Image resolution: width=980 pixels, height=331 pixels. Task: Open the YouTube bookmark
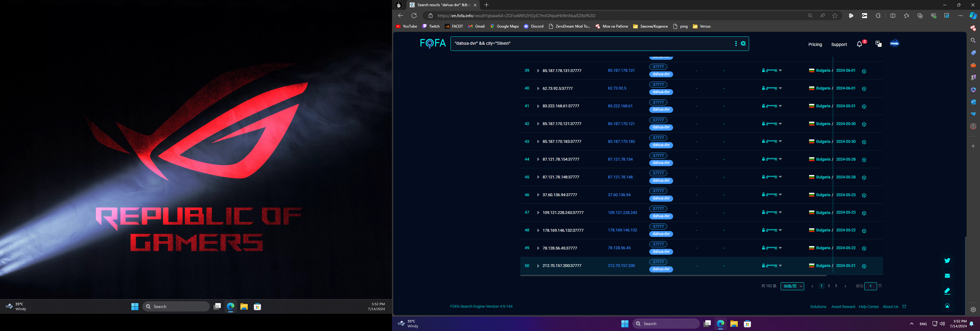[x=406, y=26]
